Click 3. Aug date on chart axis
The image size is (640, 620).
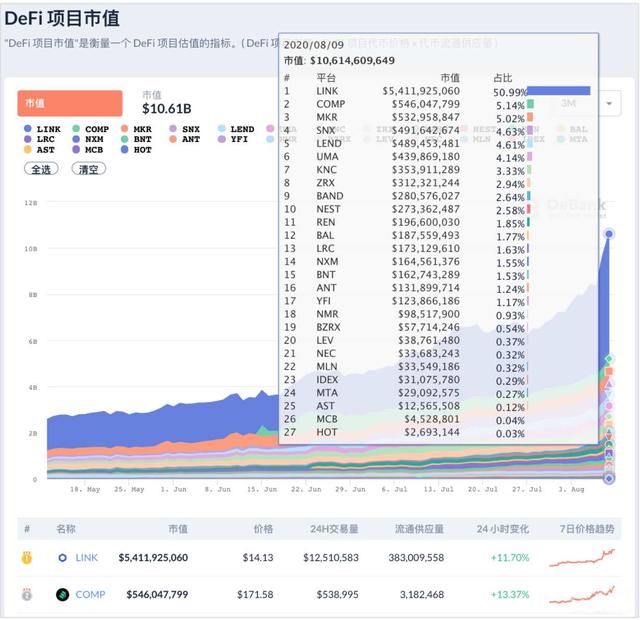[571, 489]
